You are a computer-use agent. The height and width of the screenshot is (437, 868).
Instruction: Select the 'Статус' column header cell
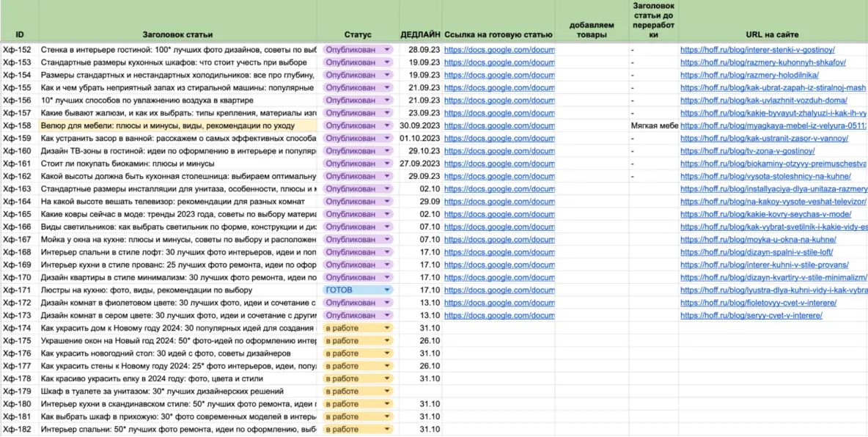click(358, 34)
